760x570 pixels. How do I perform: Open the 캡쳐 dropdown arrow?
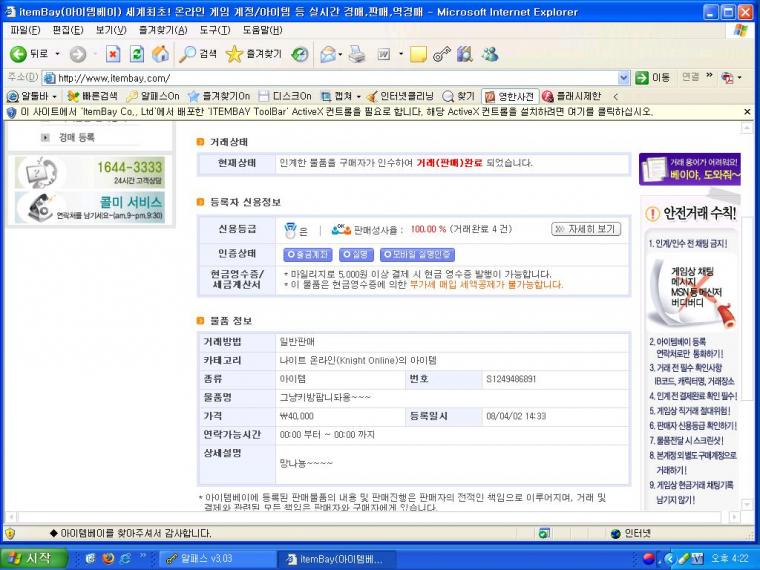(x=359, y=96)
